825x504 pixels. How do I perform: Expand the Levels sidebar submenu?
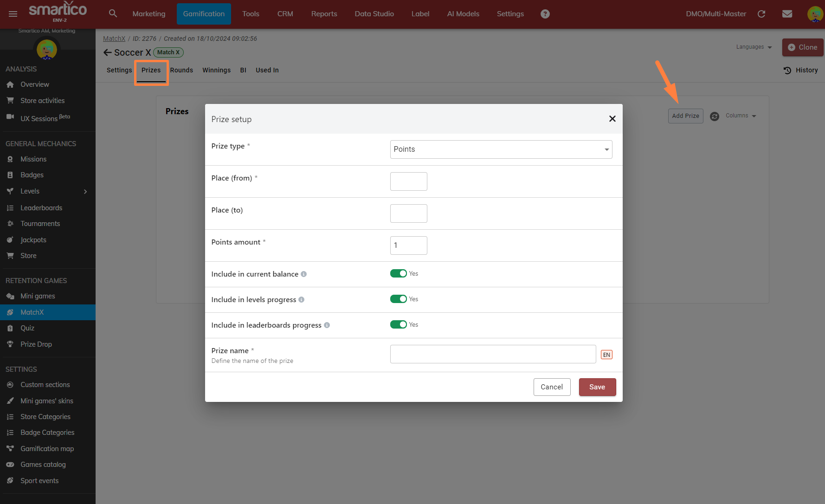pyautogui.click(x=85, y=191)
